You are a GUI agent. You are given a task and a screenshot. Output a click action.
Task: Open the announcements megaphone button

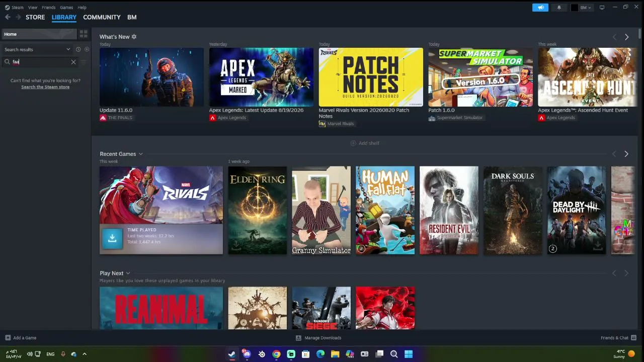click(540, 8)
